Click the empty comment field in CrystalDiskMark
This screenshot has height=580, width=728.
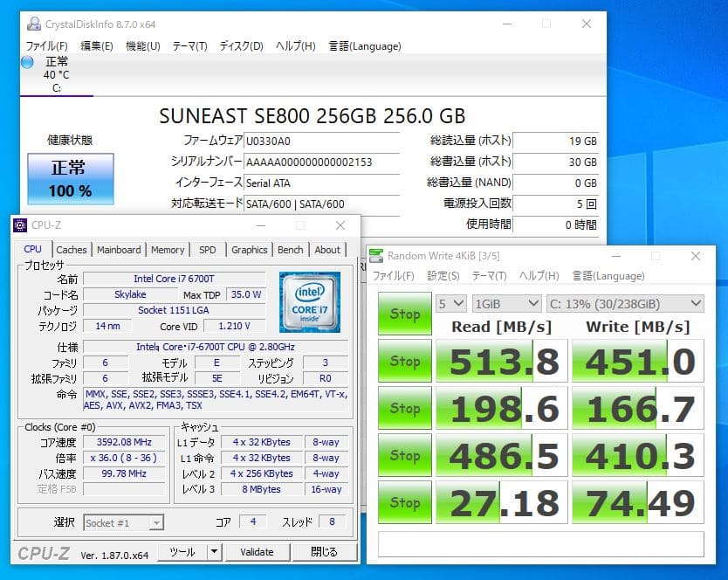[541, 544]
